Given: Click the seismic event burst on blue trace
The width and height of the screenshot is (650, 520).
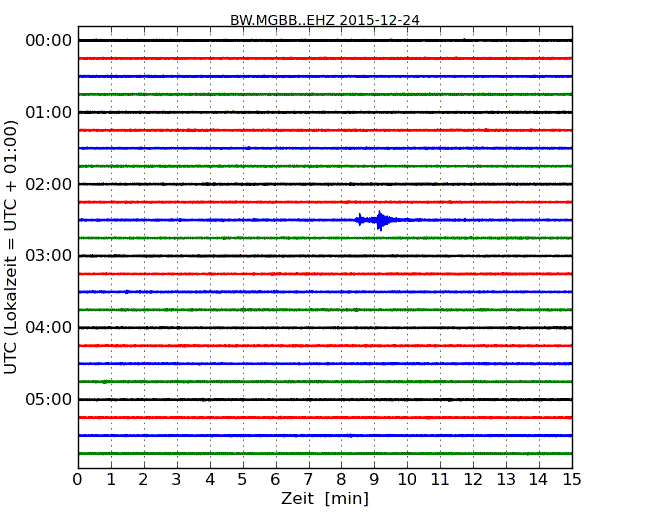Looking at the screenshot, I should coord(381,220).
